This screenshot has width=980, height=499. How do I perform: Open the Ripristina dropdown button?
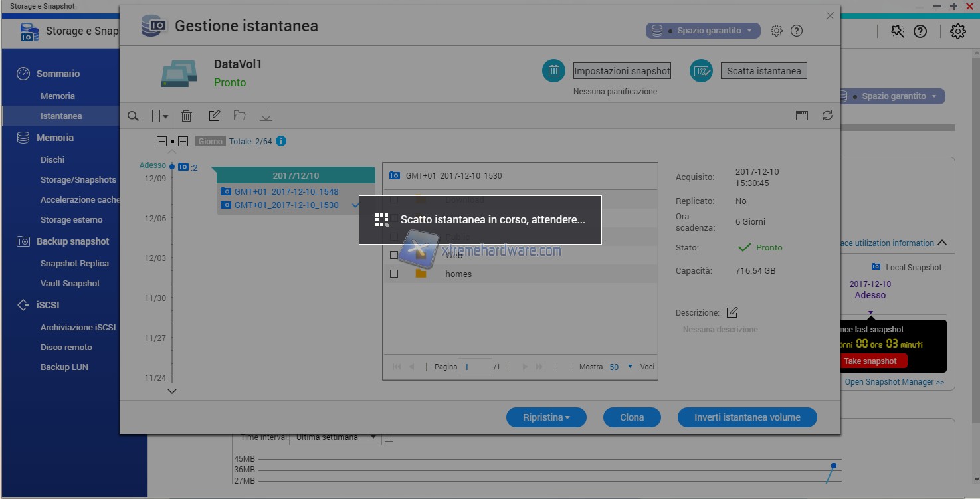tap(546, 417)
